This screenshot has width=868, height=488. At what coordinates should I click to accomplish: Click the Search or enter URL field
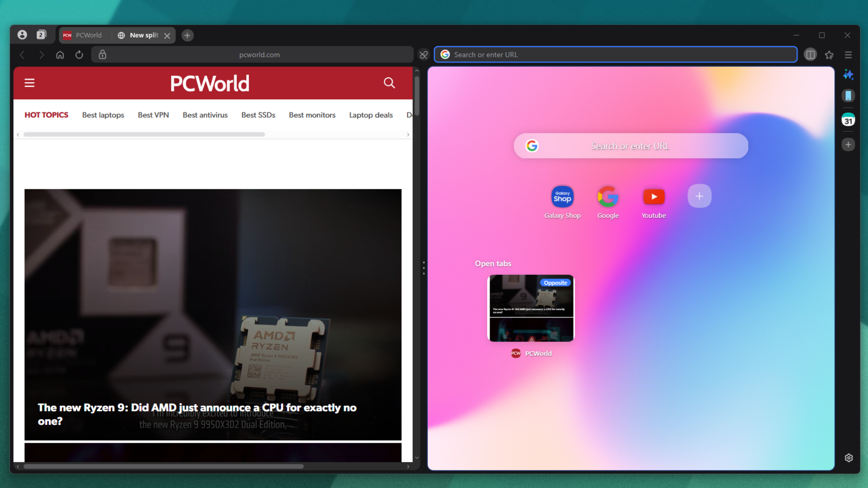615,54
